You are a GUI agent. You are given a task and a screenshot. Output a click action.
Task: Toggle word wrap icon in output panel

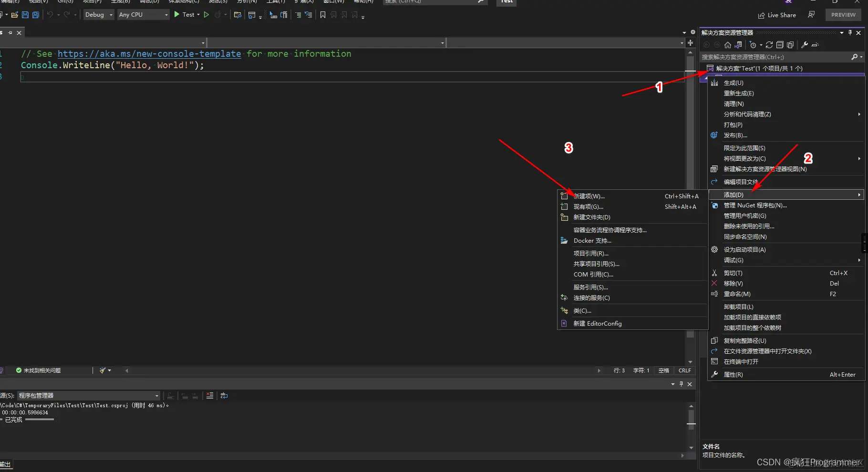pos(224,396)
